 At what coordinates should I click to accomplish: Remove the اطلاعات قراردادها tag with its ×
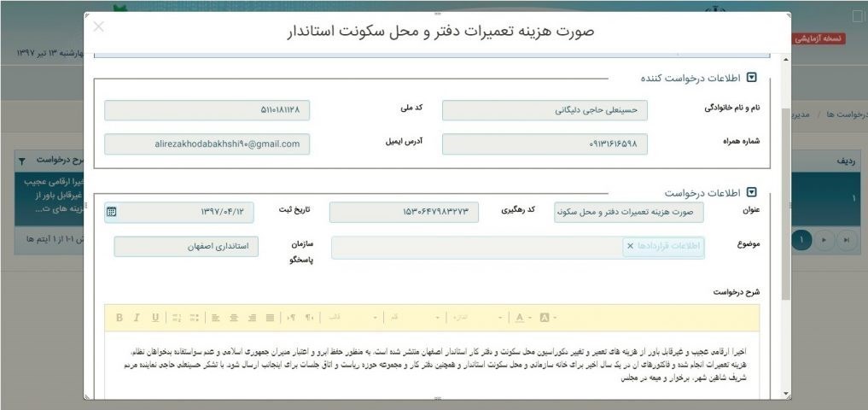[x=630, y=246]
